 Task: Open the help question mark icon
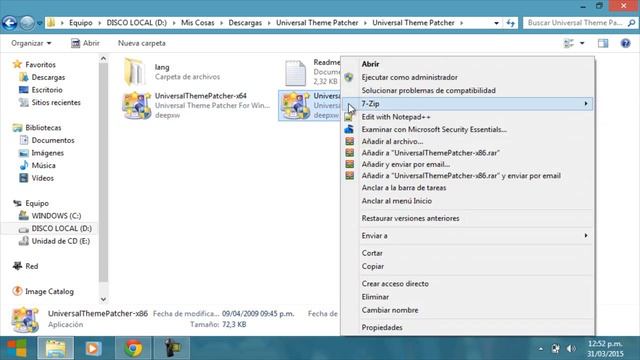(625, 43)
